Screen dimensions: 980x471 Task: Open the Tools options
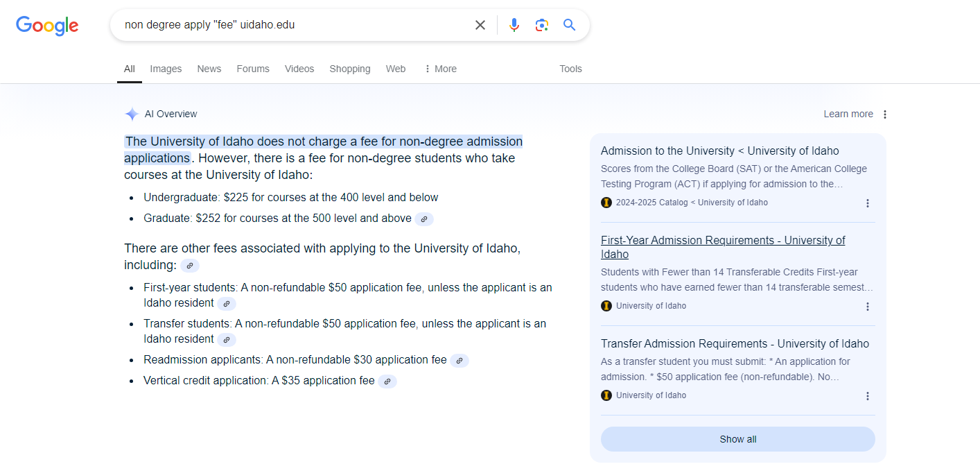(x=570, y=69)
